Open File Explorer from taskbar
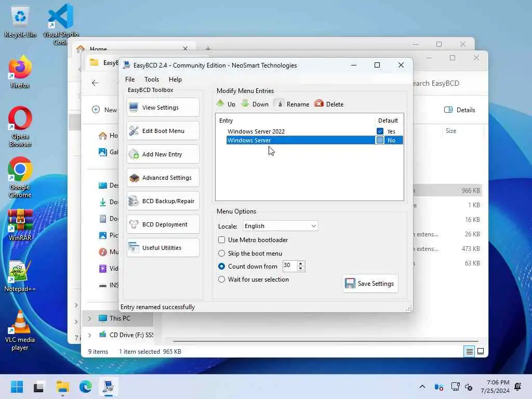 [63, 387]
